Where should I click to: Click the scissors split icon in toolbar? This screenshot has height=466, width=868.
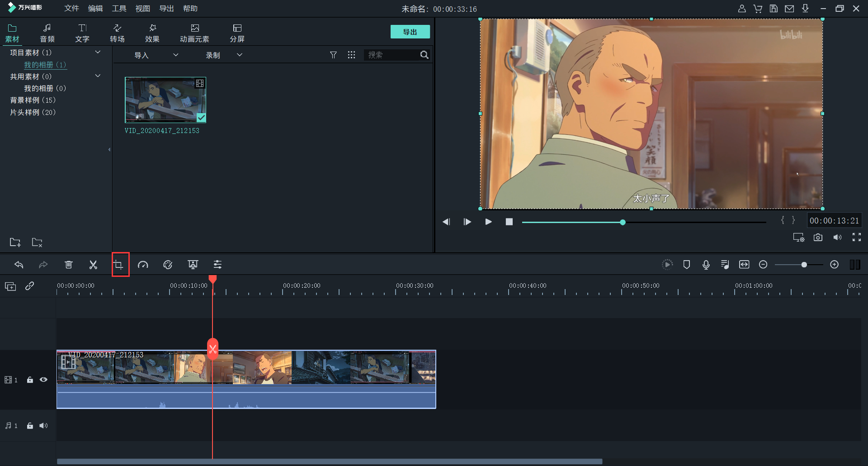coord(93,265)
